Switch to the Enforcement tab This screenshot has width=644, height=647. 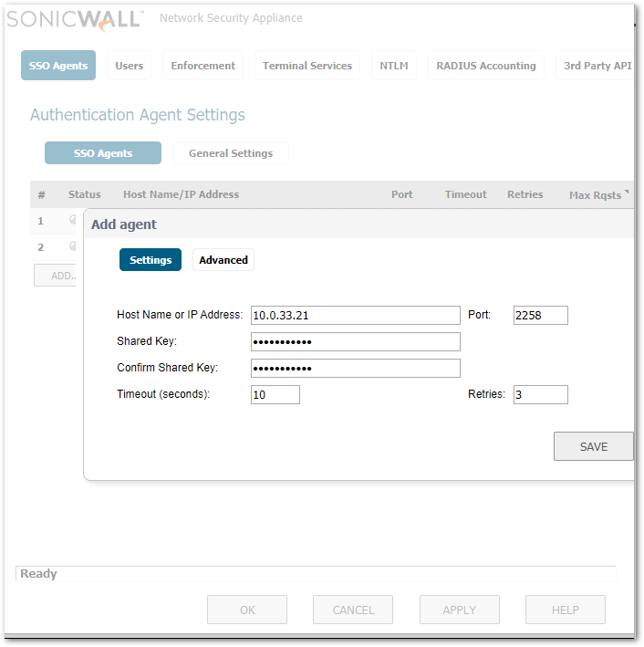click(x=203, y=66)
